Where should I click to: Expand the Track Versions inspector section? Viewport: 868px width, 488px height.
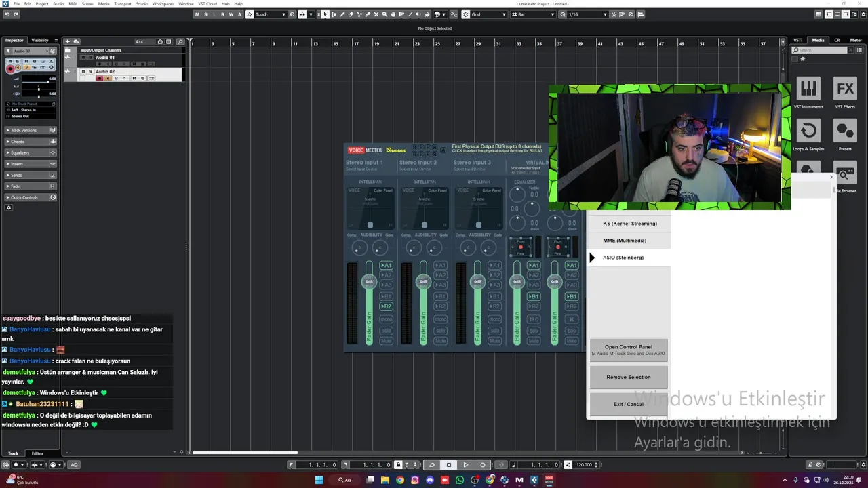(31, 130)
